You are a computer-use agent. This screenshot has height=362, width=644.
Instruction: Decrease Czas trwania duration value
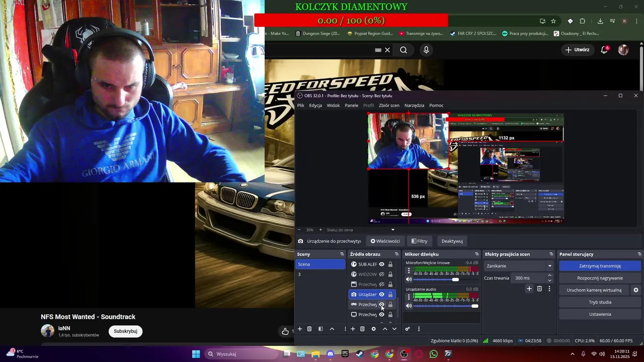[549, 280]
